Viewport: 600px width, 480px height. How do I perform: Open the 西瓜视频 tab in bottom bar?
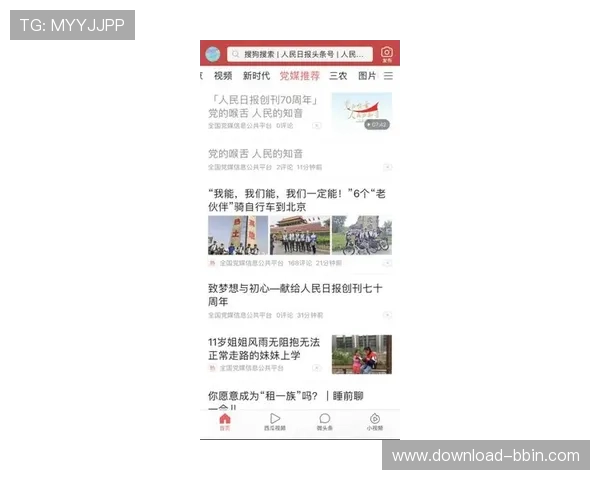point(275,422)
